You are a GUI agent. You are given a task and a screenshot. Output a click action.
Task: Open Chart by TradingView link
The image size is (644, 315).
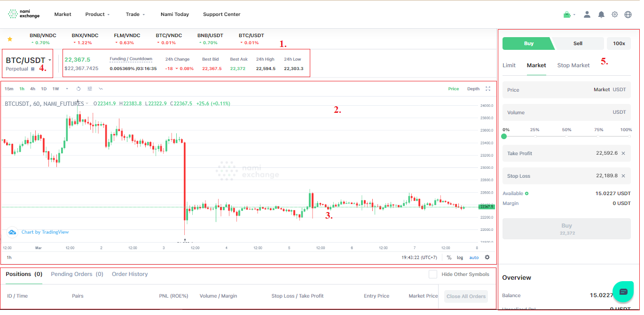[x=45, y=232]
